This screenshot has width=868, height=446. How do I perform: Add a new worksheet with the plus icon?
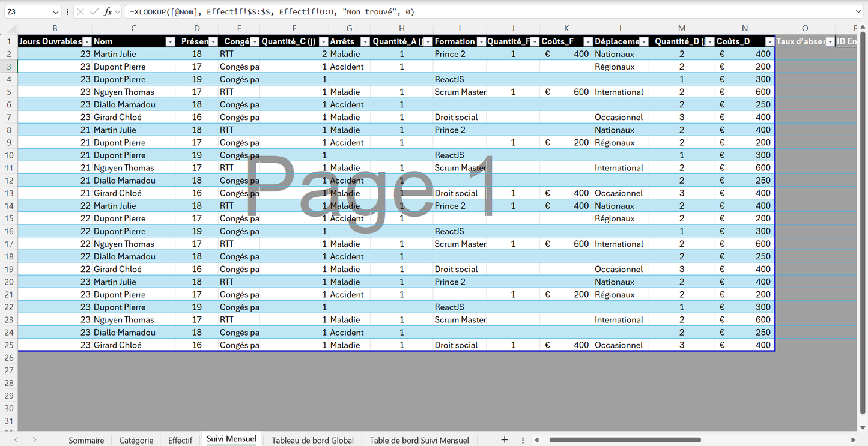click(x=505, y=439)
